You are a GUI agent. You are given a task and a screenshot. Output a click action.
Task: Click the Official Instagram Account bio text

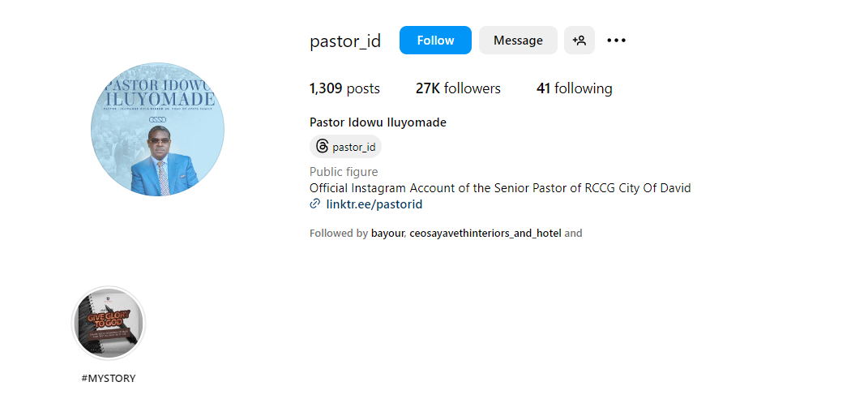pyautogui.click(x=500, y=188)
